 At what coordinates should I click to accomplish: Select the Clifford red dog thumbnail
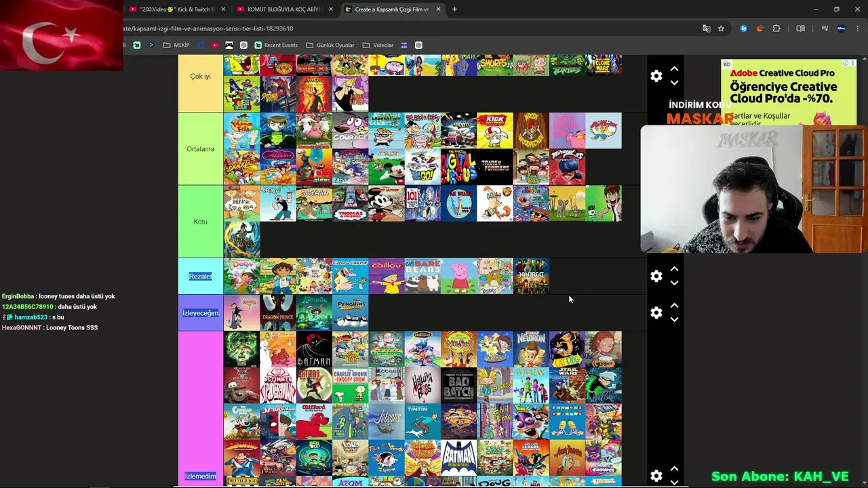tap(314, 422)
